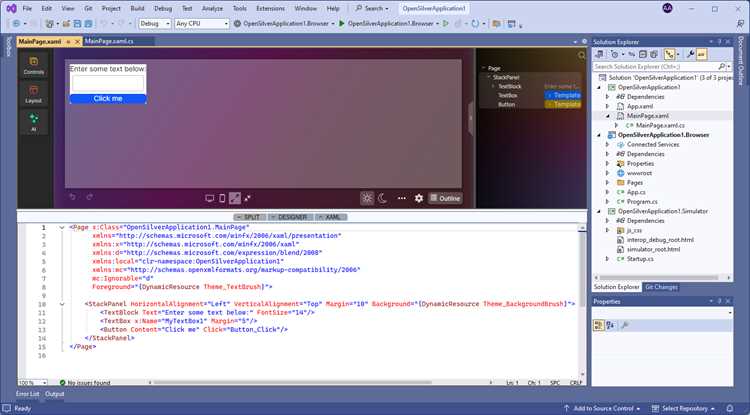Open the File menu
Image resolution: width=750 pixels, height=415 pixels.
(27, 9)
